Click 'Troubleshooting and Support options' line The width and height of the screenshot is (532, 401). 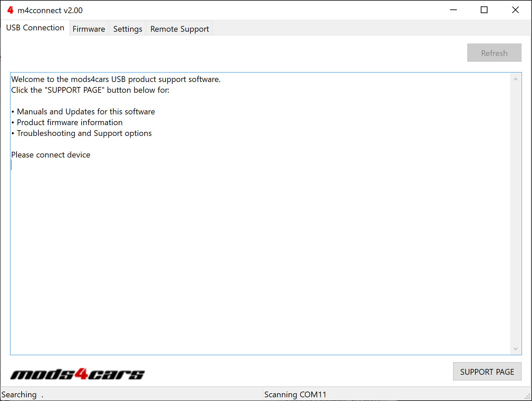[x=84, y=133]
